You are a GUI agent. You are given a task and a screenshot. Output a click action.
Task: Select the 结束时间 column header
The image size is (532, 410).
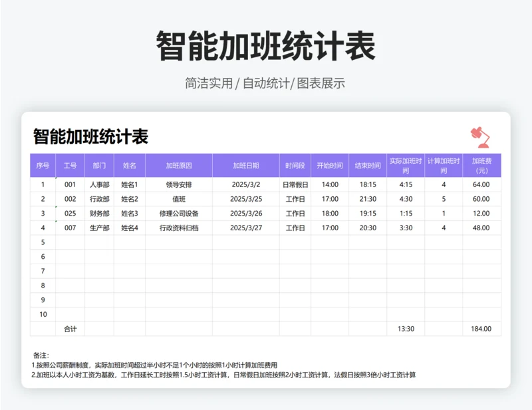click(368, 166)
